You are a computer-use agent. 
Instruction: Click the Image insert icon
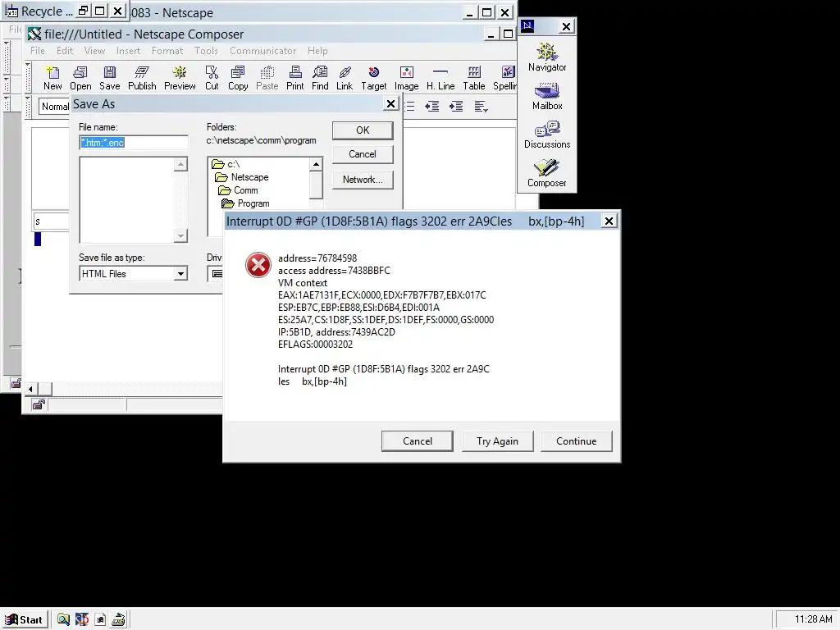coord(407,78)
